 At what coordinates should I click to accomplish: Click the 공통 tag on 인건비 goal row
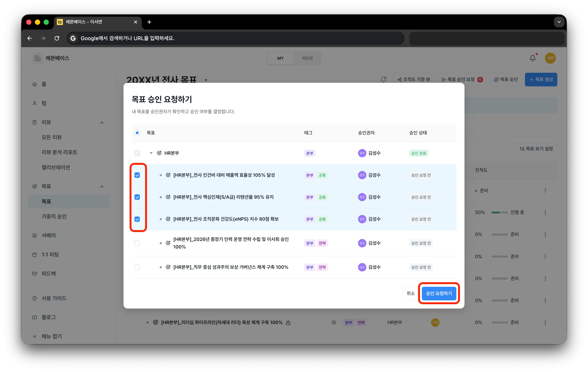[x=322, y=175]
